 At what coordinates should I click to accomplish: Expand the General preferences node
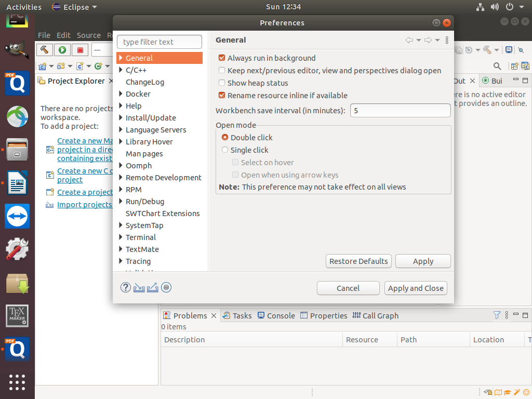coord(121,58)
